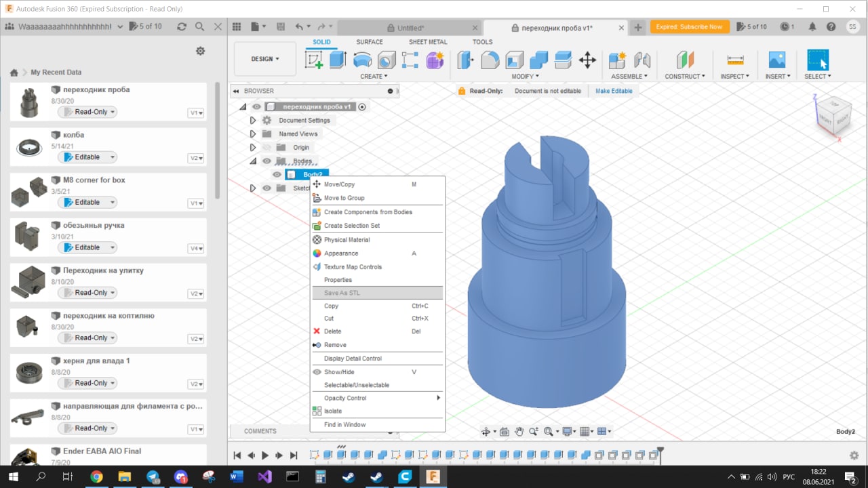The height and width of the screenshot is (488, 868).
Task: Switch to the TOOLS tab
Action: [483, 42]
